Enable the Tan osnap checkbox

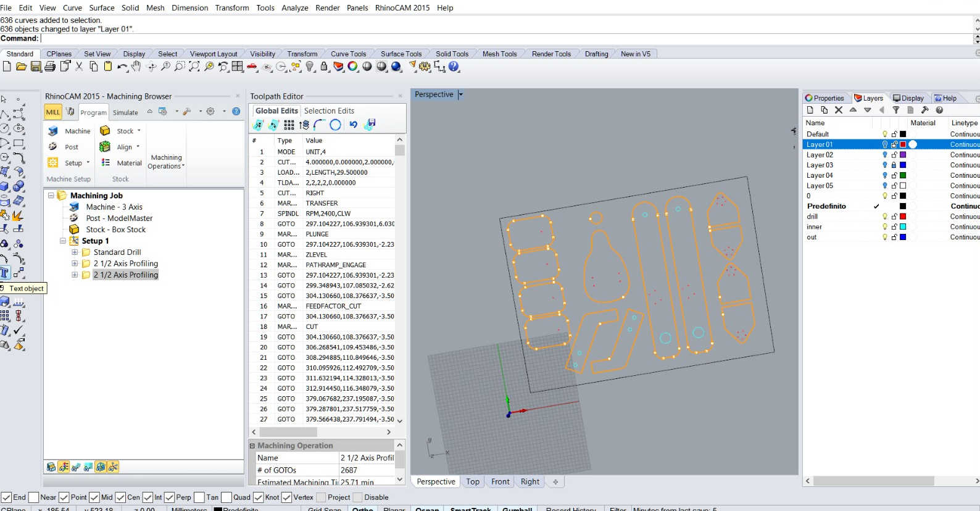pos(199,497)
